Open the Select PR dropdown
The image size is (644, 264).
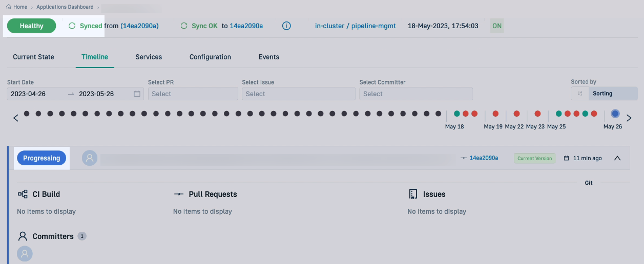pos(193,94)
